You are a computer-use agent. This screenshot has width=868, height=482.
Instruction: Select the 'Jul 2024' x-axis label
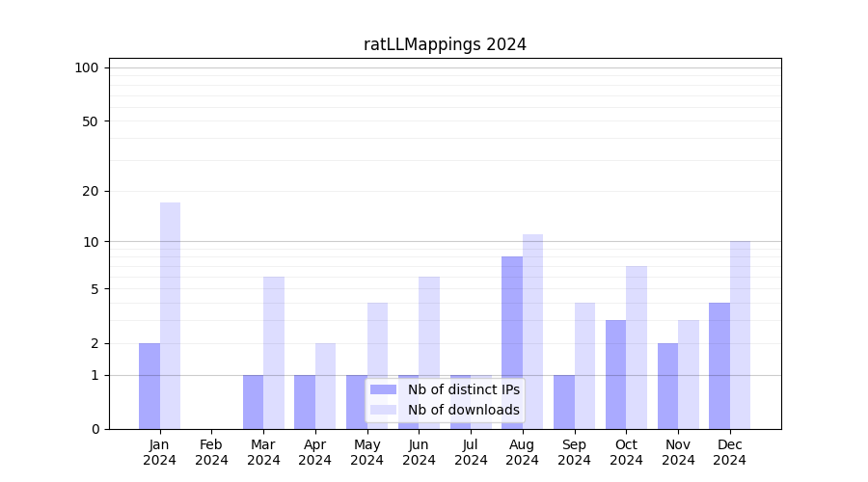471,452
